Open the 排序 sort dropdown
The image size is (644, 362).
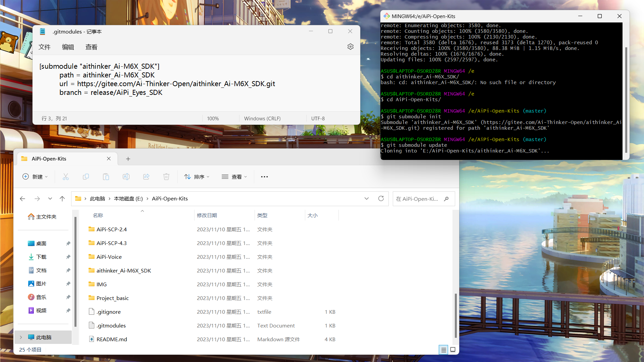197,177
